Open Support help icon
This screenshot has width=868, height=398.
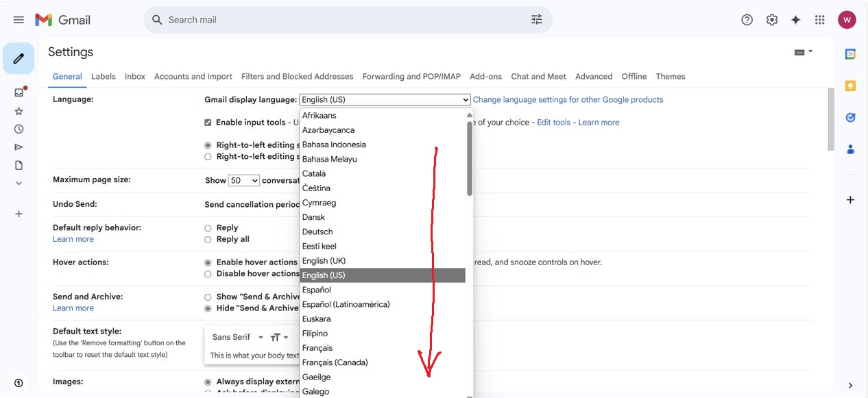click(747, 20)
